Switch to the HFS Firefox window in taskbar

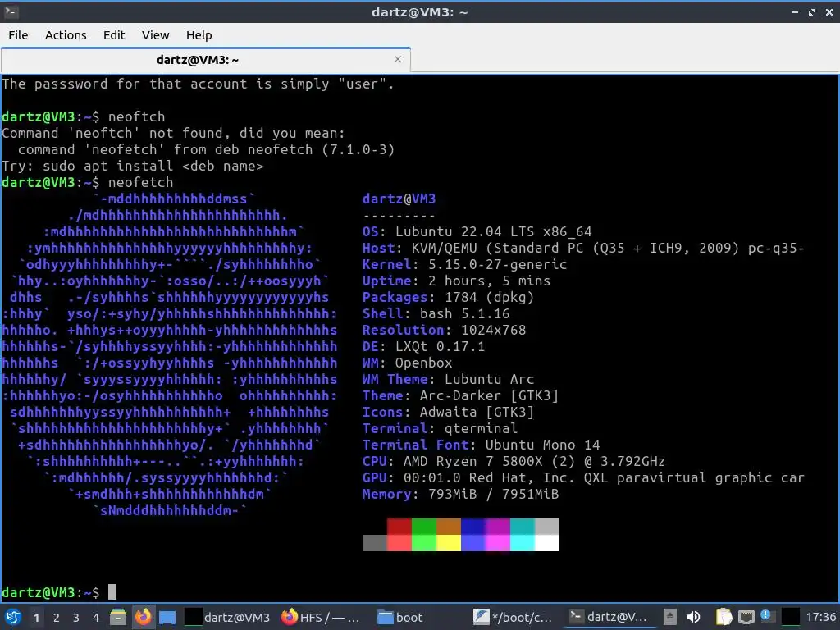pos(321,617)
